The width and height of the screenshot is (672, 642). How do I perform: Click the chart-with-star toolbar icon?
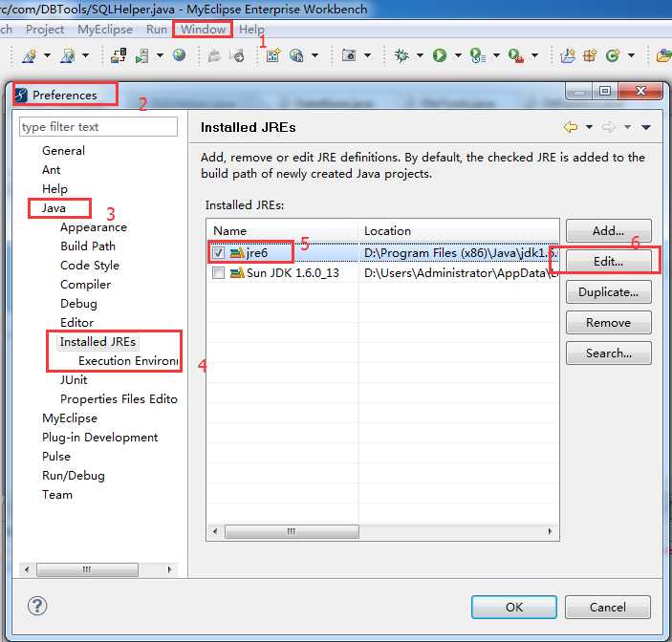(x=273, y=55)
